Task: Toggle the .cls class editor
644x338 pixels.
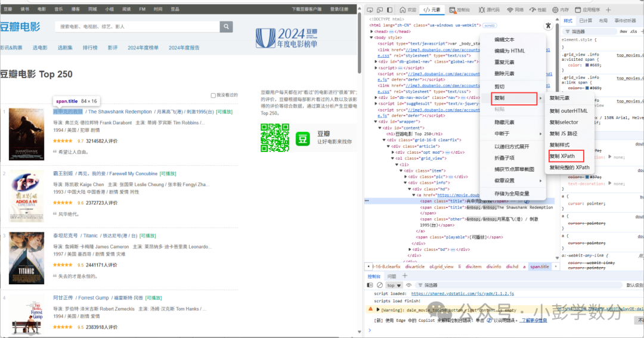Action: click(x=633, y=32)
